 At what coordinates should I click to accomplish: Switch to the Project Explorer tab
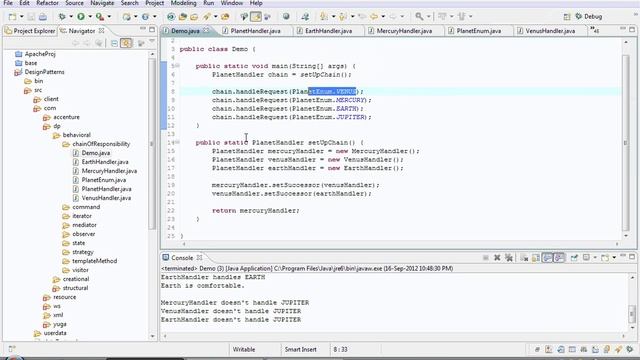tap(30, 31)
